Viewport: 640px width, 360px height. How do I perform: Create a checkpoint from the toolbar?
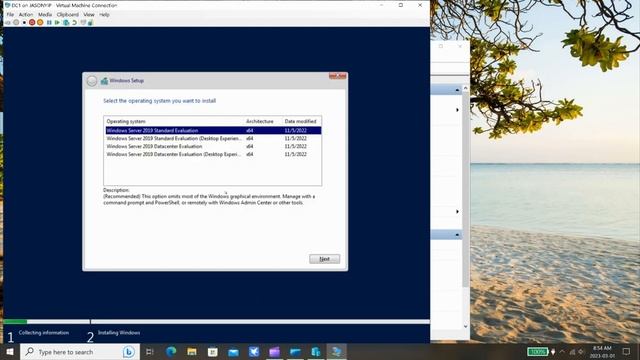66,22
